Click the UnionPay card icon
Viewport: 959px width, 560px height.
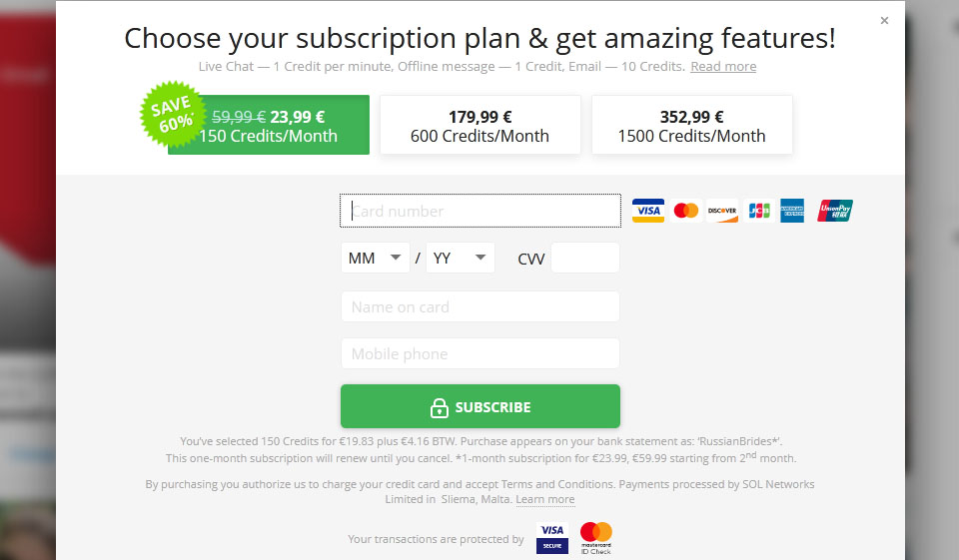coord(835,211)
